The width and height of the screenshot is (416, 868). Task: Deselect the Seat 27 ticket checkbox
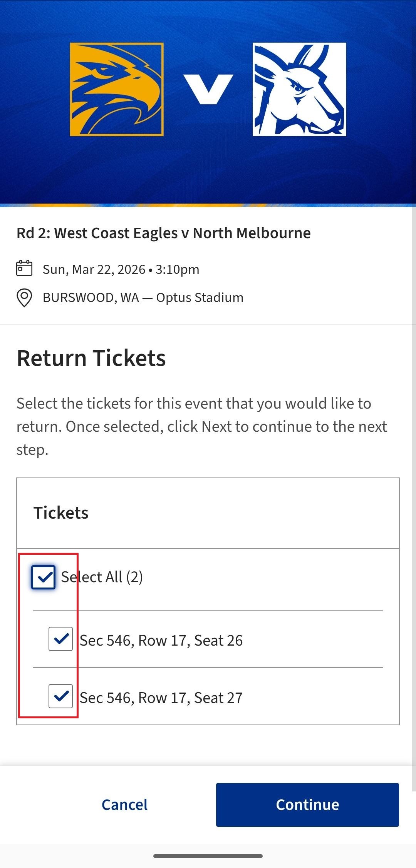(60, 696)
